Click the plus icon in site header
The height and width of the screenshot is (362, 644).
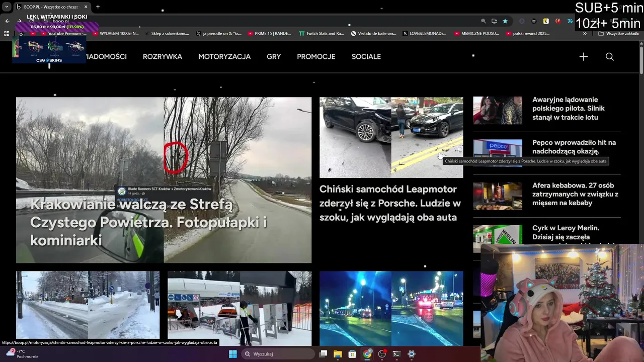click(583, 57)
